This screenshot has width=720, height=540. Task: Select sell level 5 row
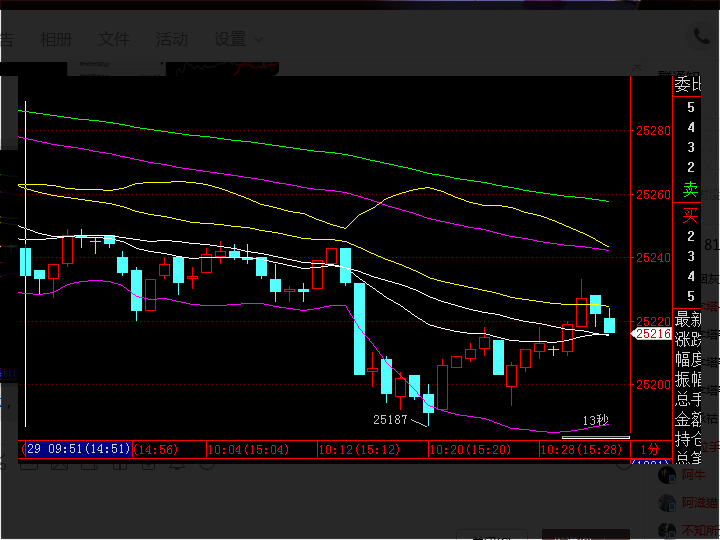(691, 107)
